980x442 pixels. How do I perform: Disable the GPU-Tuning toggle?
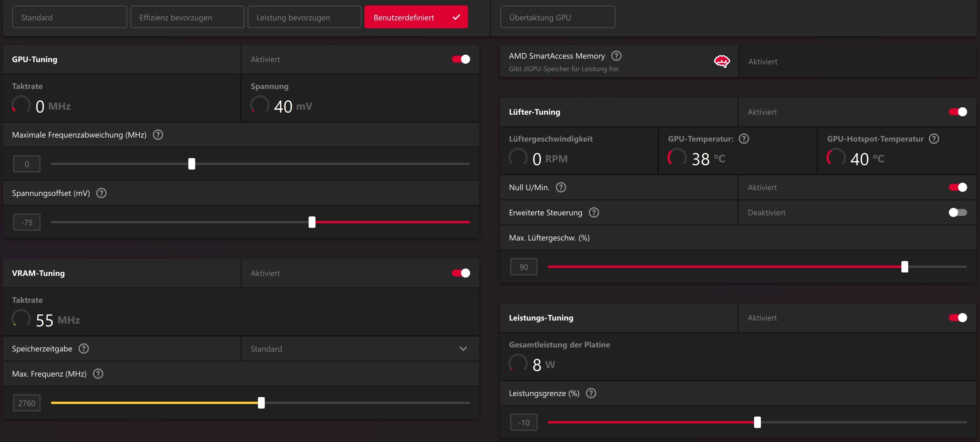461,59
